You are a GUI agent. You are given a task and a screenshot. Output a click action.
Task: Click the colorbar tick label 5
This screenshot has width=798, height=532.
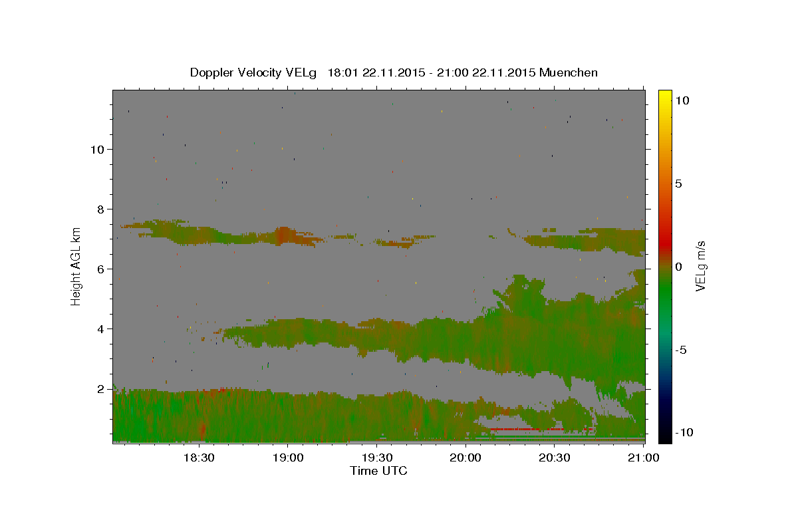tap(678, 183)
